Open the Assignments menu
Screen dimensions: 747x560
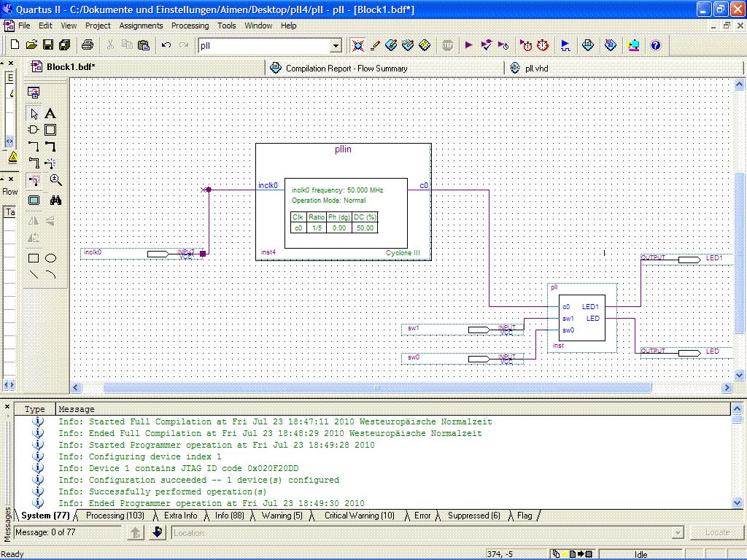(x=141, y=26)
